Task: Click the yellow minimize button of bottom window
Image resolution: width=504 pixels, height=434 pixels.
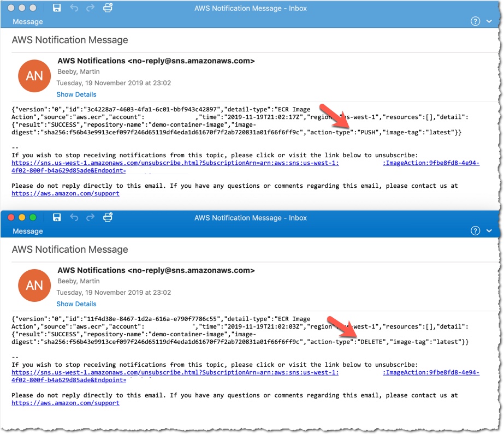Action: 22,217
